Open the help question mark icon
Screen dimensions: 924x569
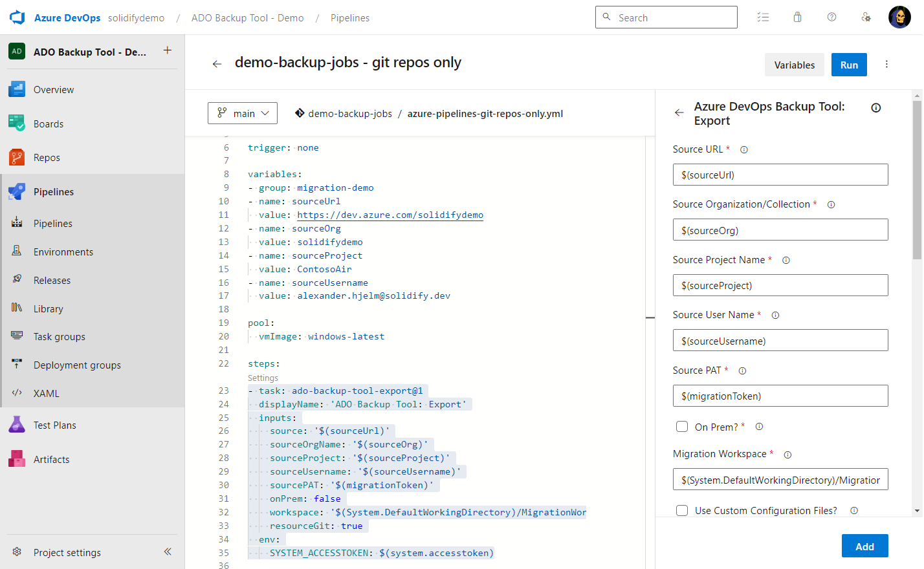click(x=832, y=17)
